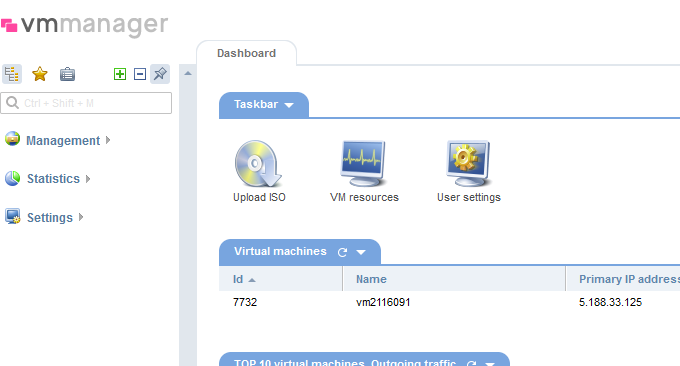680x366 pixels.
Task: Click the VM resources monitor icon
Action: [x=363, y=163]
